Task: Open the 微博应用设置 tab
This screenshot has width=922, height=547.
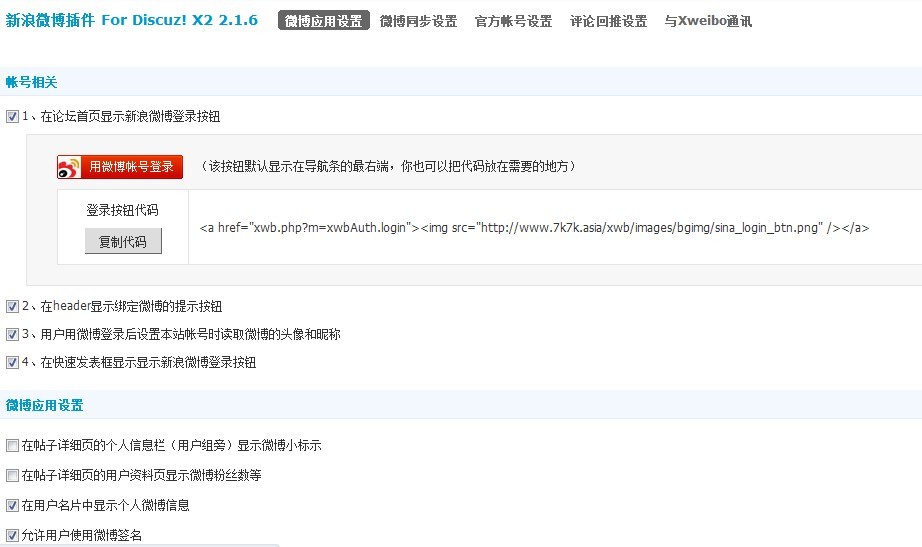Action: pos(323,21)
